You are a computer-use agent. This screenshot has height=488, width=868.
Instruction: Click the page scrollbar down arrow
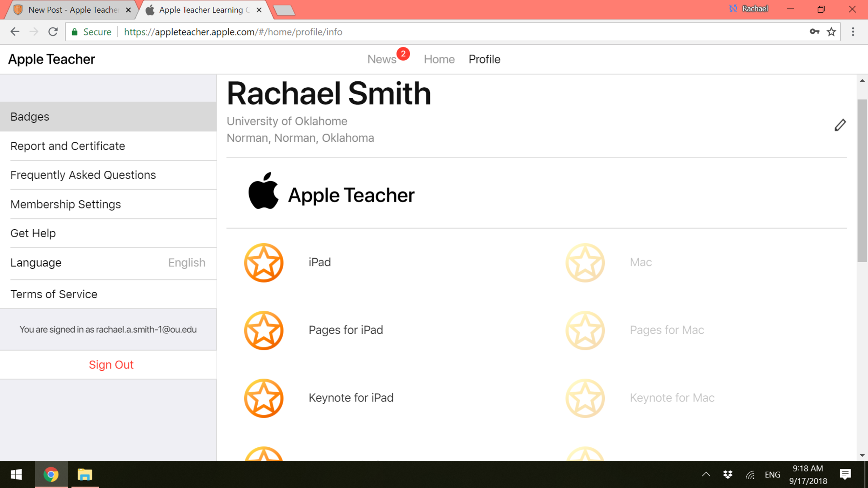pyautogui.click(x=862, y=455)
